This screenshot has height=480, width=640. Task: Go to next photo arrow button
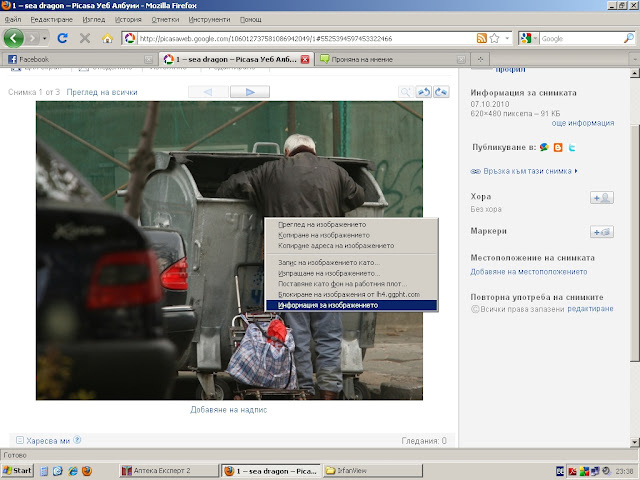coord(250,92)
